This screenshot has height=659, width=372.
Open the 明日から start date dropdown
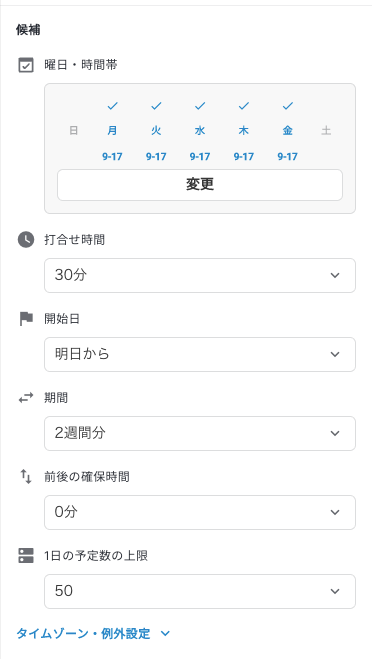[200, 354]
